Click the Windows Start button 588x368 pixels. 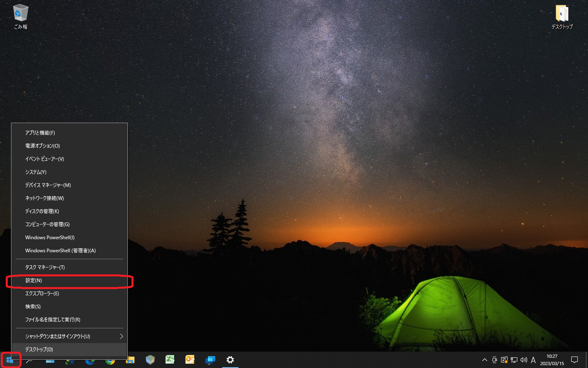(x=10, y=360)
